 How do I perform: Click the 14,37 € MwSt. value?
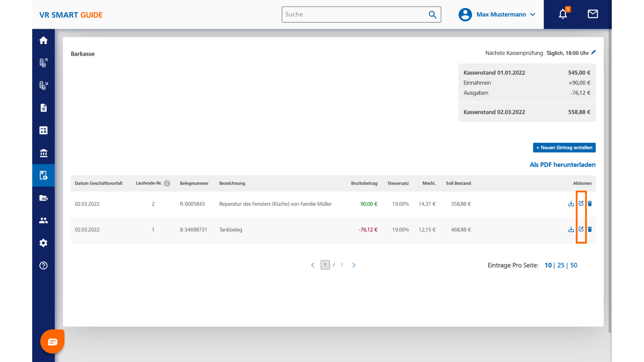[x=427, y=204]
